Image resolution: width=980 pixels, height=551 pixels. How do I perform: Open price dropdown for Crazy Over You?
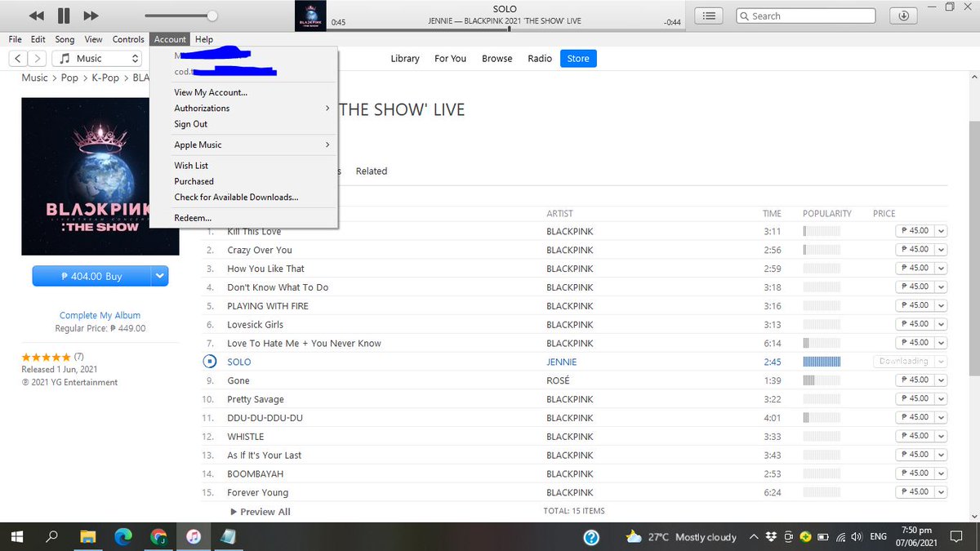(941, 250)
